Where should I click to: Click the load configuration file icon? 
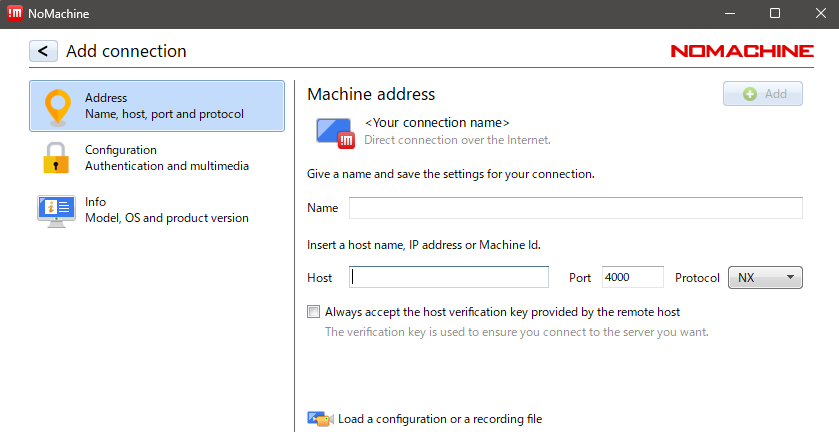coord(319,419)
